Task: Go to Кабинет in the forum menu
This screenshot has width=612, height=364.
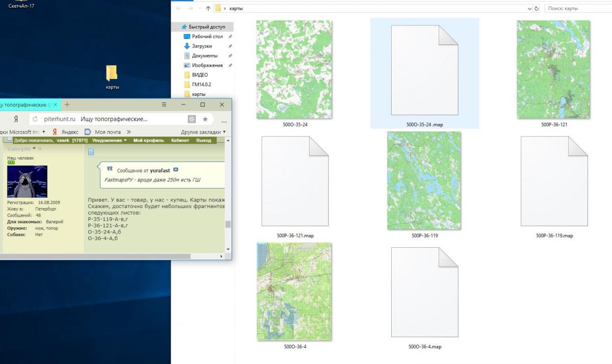Action: pos(180,140)
